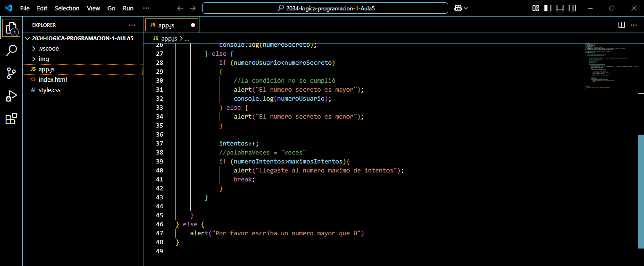Open the Run and Debug view
644x266 pixels.
(11, 96)
